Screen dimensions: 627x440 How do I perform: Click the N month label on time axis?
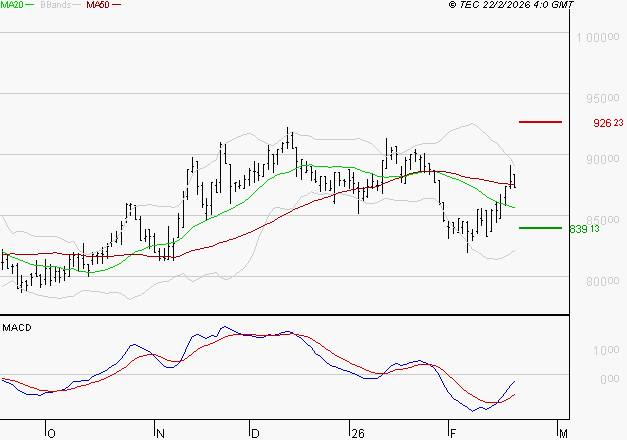pyautogui.click(x=160, y=434)
